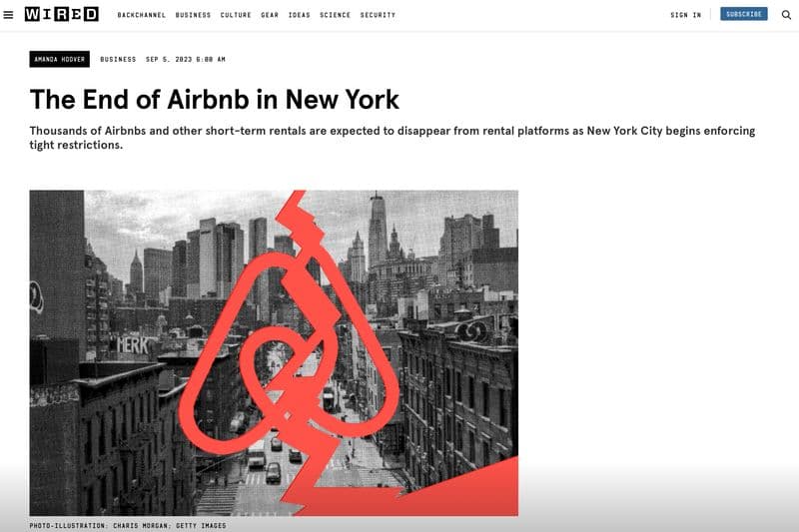Click the article publish date Sep 5, 2023
This screenshot has width=799, height=532.
tap(186, 60)
